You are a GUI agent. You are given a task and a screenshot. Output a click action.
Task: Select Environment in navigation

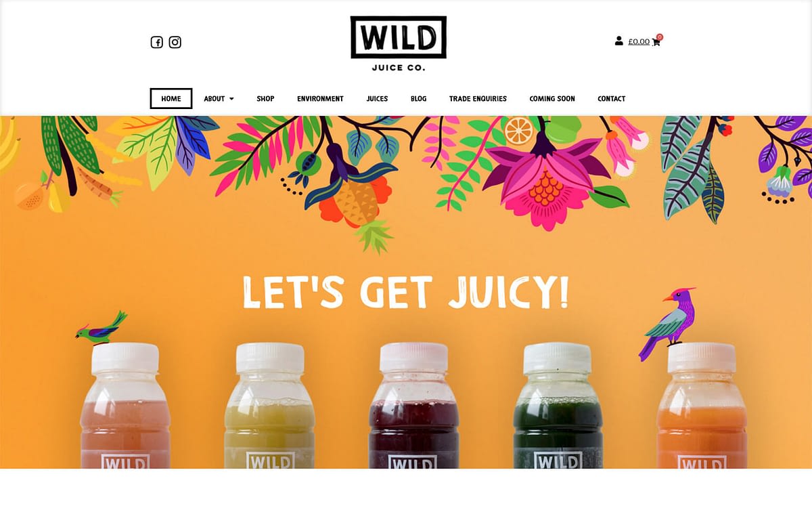pyautogui.click(x=320, y=99)
